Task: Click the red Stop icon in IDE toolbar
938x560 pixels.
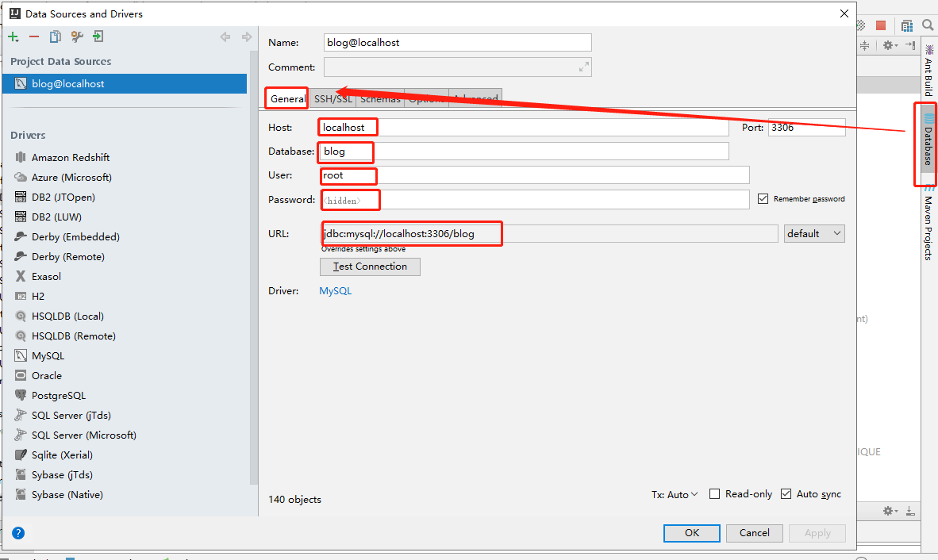Action: pyautogui.click(x=881, y=25)
